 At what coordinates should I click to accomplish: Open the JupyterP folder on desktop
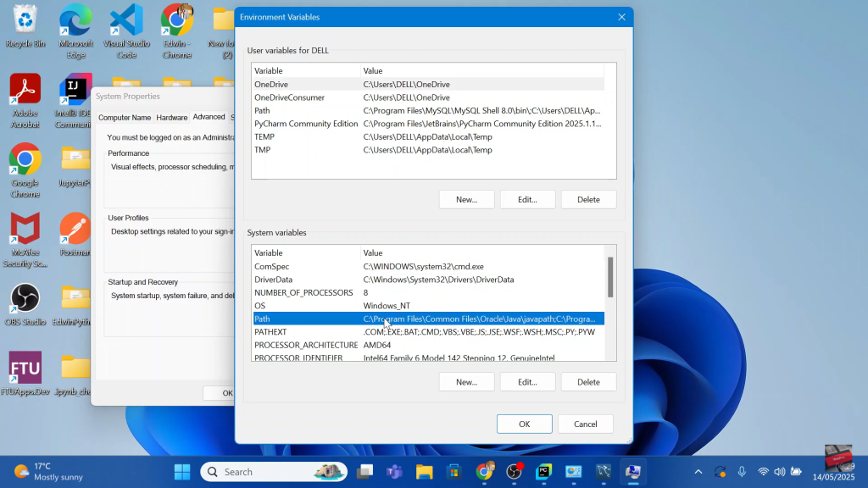click(75, 166)
